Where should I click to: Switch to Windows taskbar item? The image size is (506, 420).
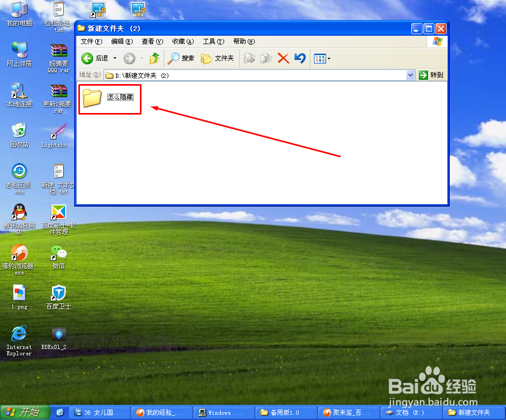224,413
